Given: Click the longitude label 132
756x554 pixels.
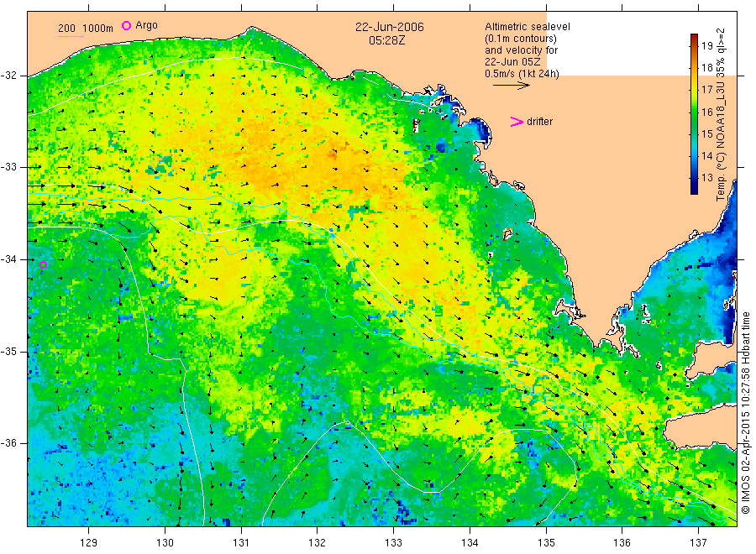Looking at the screenshot, I should point(318,543).
